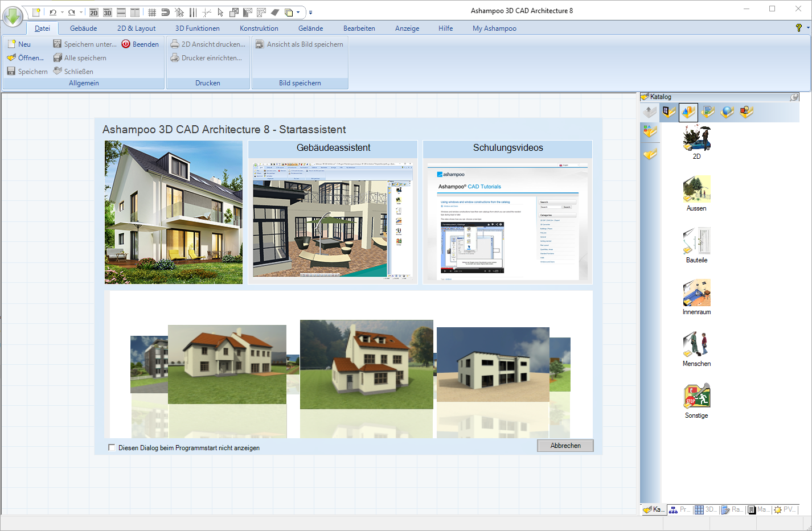
Task: Open the Gebäude ribbon tab
Action: pyautogui.click(x=83, y=28)
